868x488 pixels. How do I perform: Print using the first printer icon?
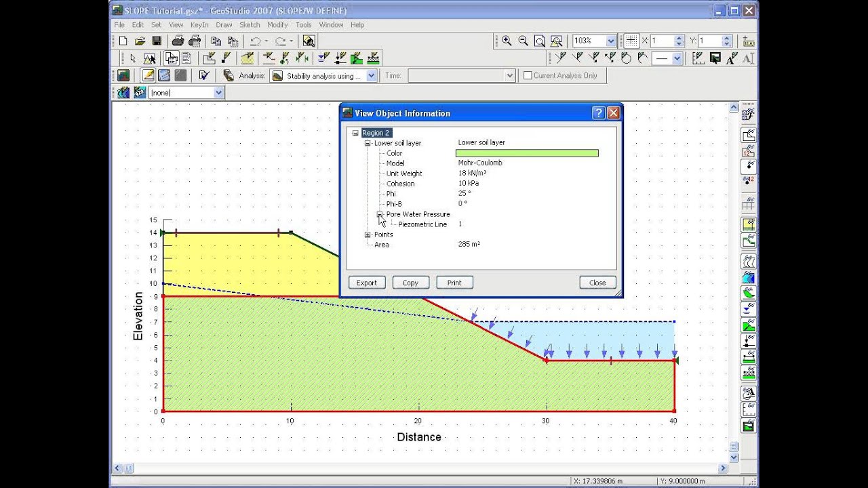178,41
